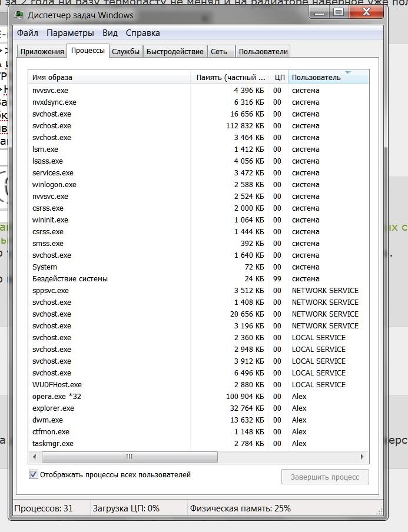Select the sppsvc.exe process

tap(198, 291)
